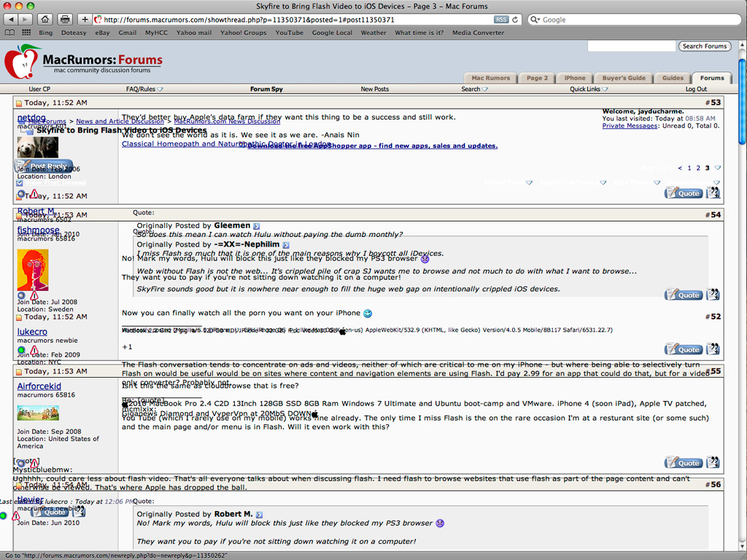This screenshot has height=560, width=747.
Task: Show all bookmarks via open-book icon
Action: 9,33
